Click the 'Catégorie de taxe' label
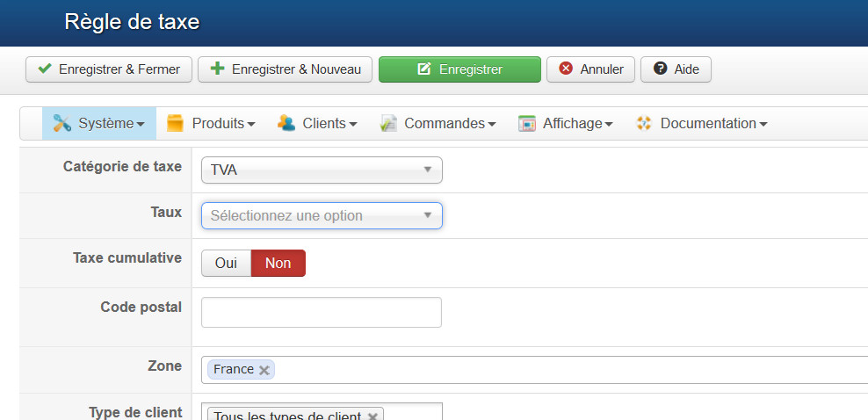Viewport: 868px width, 420px height. click(122, 167)
